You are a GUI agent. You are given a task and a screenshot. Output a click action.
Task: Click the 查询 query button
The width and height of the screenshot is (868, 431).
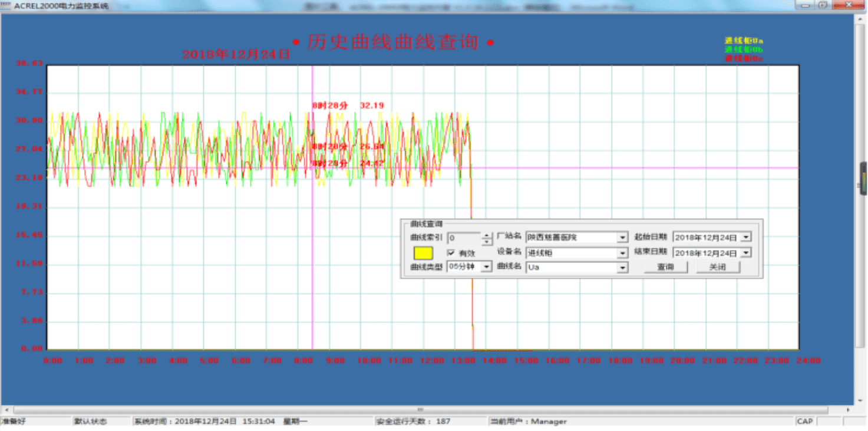(665, 267)
